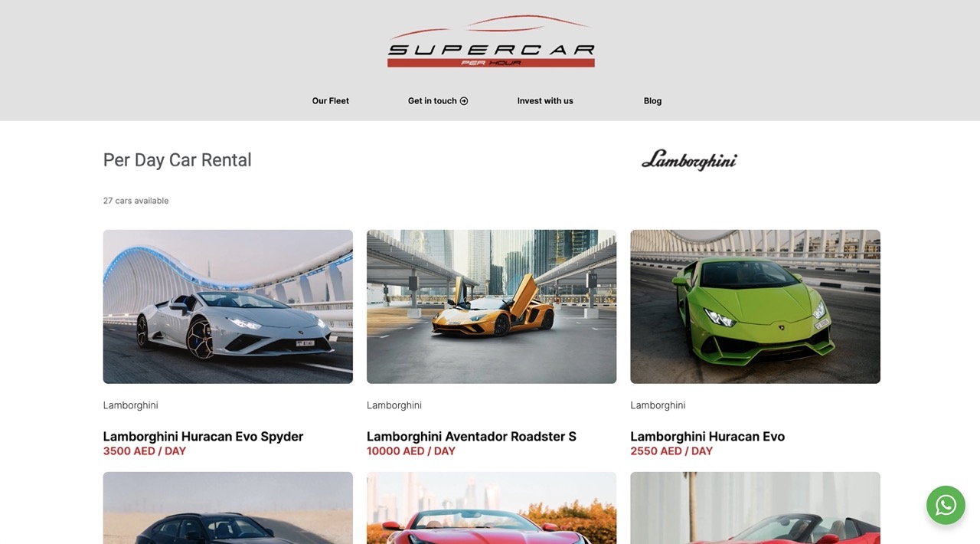The image size is (980, 544).
Task: Click the Lamborghini brand logo
Action: click(689, 160)
